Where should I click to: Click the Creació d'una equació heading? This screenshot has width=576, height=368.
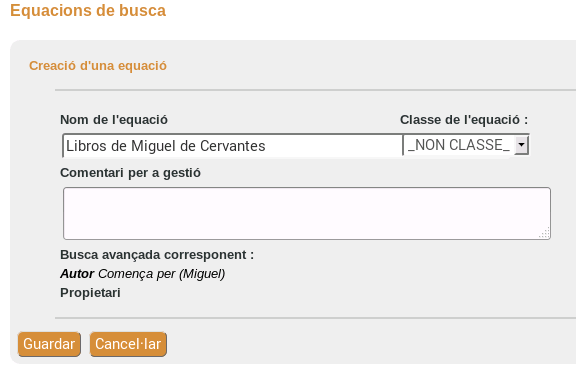(x=98, y=66)
